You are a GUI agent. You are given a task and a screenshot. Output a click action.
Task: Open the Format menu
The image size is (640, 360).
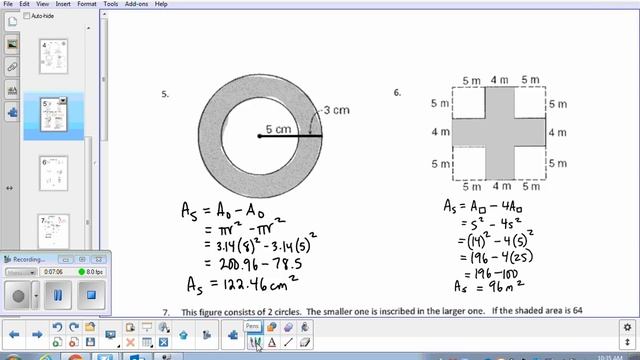click(x=87, y=4)
